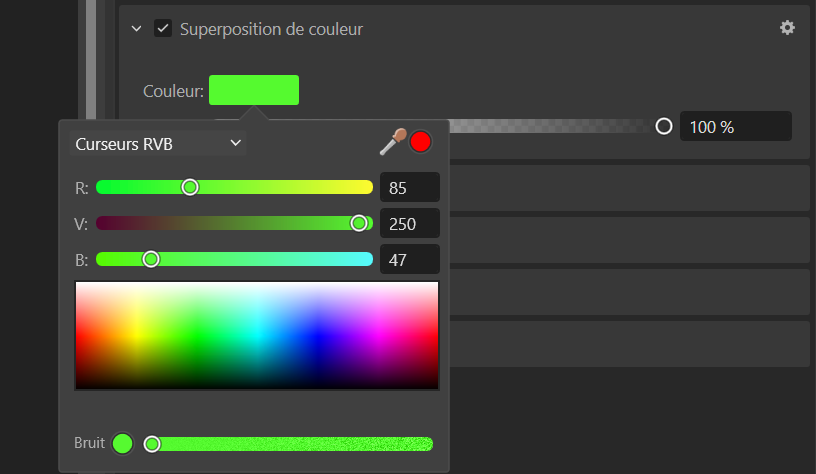Select the R value field showing 85
The width and height of the screenshot is (816, 474).
tap(410, 187)
